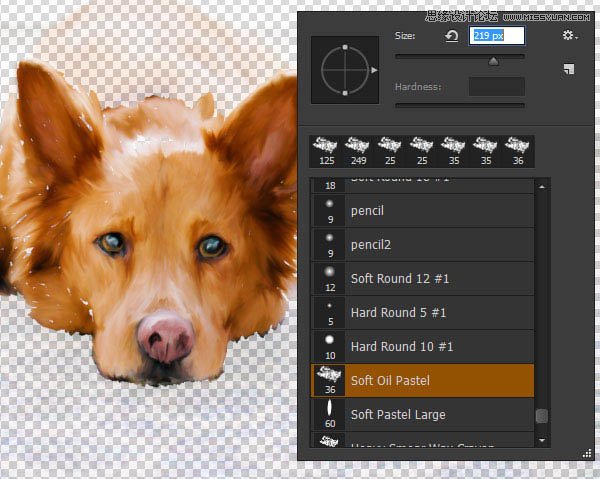600x479 pixels.
Task: Select first recent brush sized 35
Action: 454,152
